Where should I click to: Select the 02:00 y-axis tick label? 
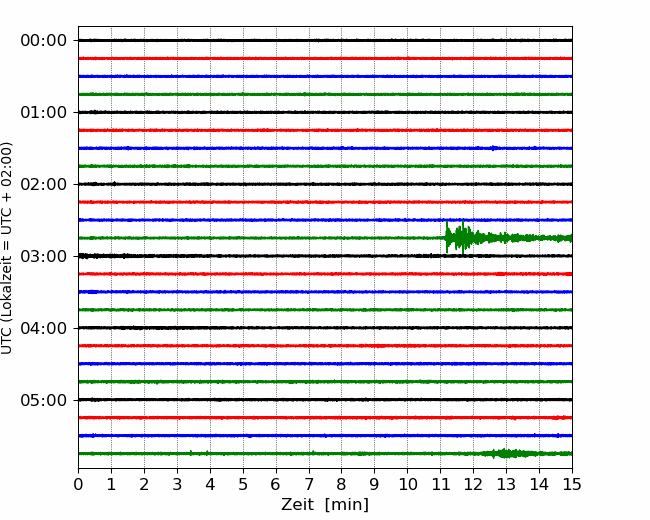tap(44, 185)
